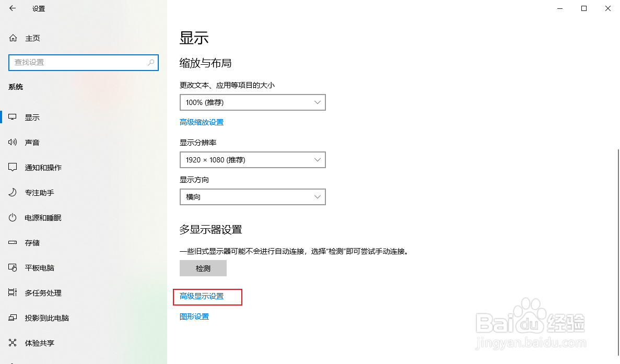Open Advanced display settings (高级显示设置) link
Screen dimensions: 620x364
click(202, 296)
